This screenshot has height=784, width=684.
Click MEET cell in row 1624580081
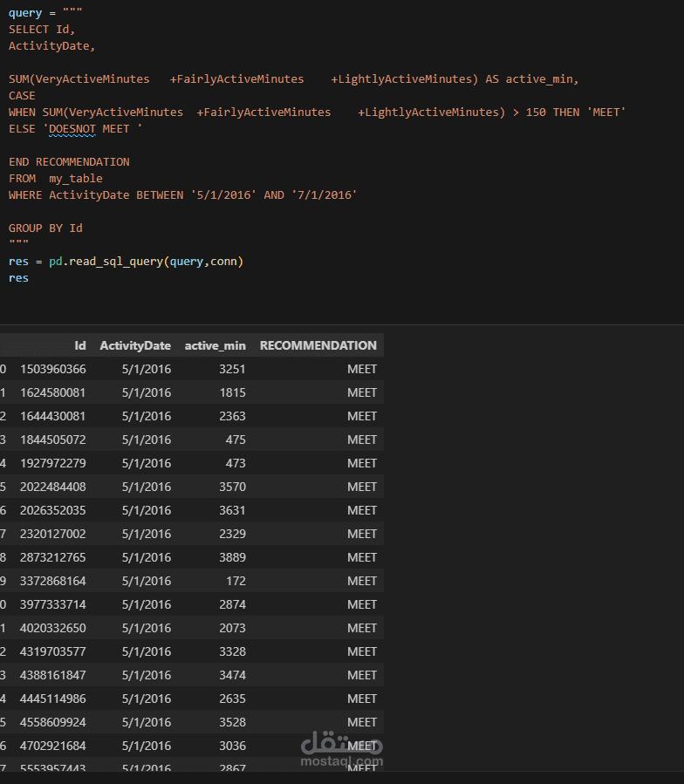362,392
